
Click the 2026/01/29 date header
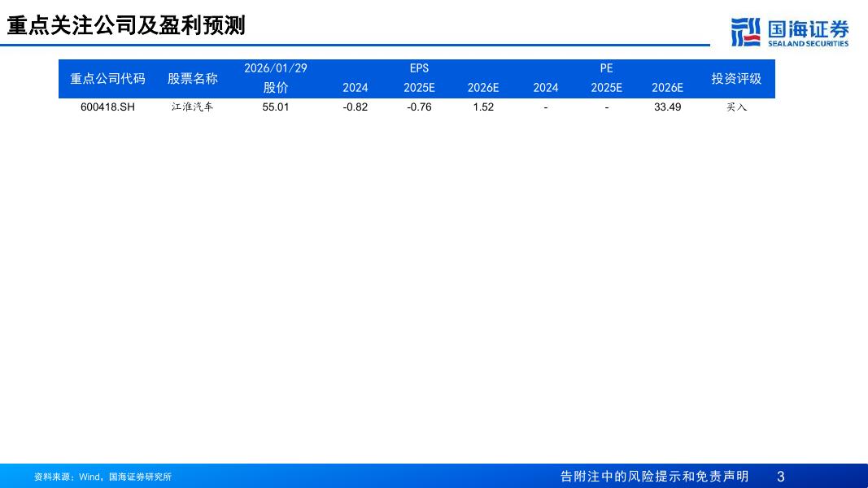click(276, 68)
